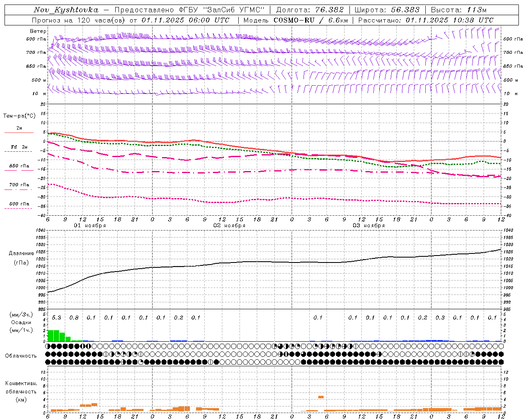The image size is (525, 420).
Task: Click the 'Прогноз на 120 часа(ов)' forecast text
Action: pyautogui.click(x=79, y=20)
